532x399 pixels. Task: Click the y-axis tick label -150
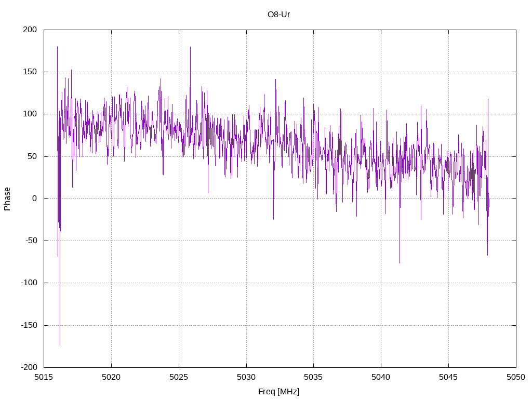coord(29,325)
